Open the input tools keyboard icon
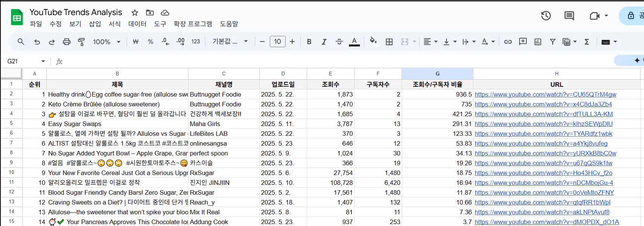 coord(606,42)
